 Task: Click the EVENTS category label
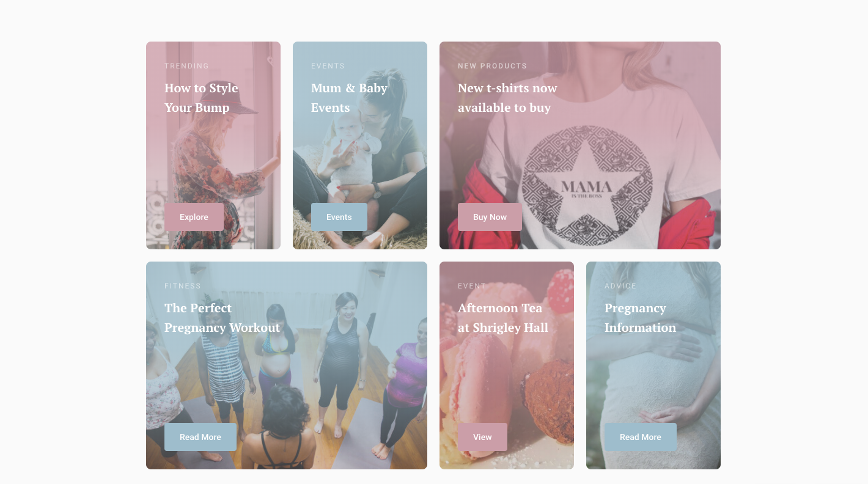[x=328, y=66]
